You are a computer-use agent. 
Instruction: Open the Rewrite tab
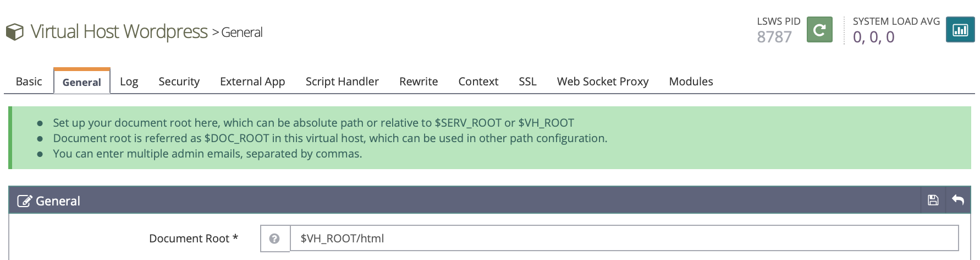pos(419,82)
